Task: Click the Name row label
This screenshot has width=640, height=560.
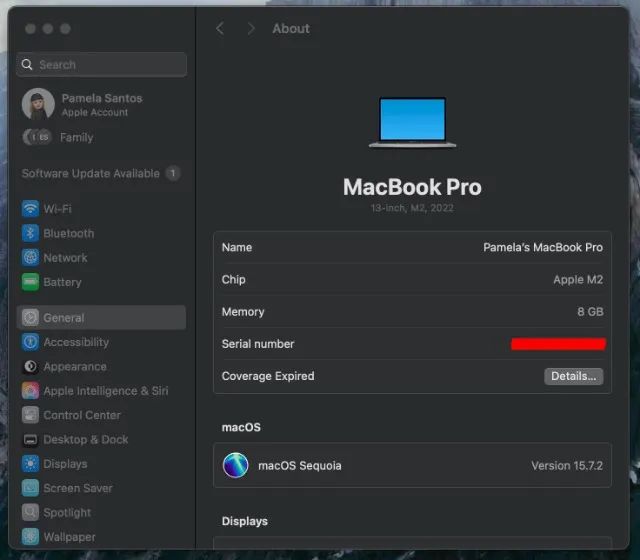Action: pos(237,247)
